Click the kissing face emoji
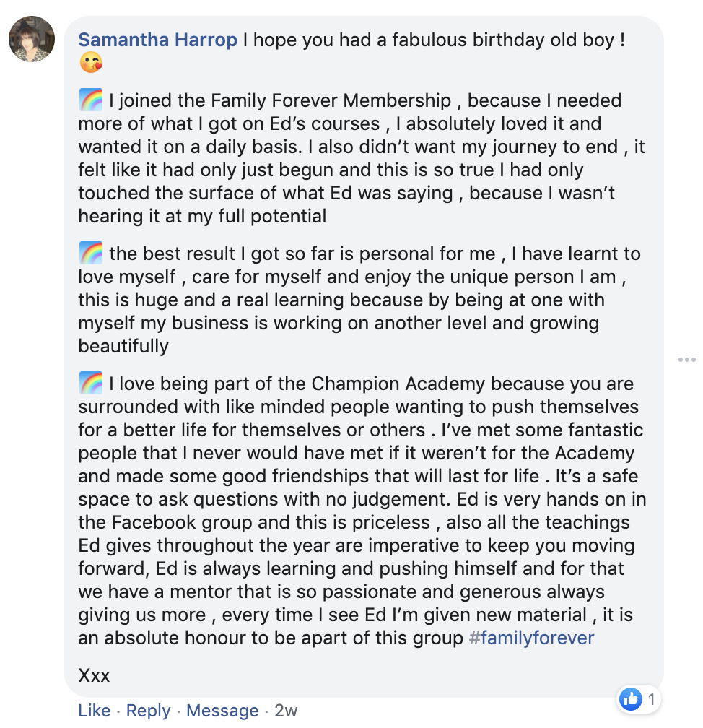Image resolution: width=703 pixels, height=728 pixels. (x=91, y=64)
